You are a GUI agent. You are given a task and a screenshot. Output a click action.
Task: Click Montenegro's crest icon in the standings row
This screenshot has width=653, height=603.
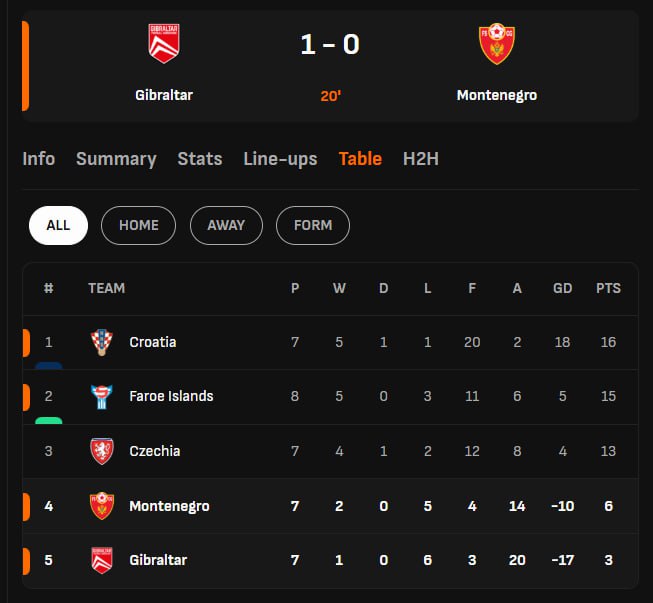point(102,506)
